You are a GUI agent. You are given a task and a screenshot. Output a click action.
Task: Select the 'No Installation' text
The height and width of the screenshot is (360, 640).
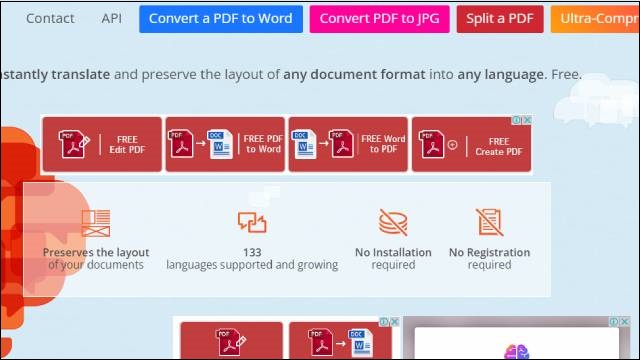393,253
